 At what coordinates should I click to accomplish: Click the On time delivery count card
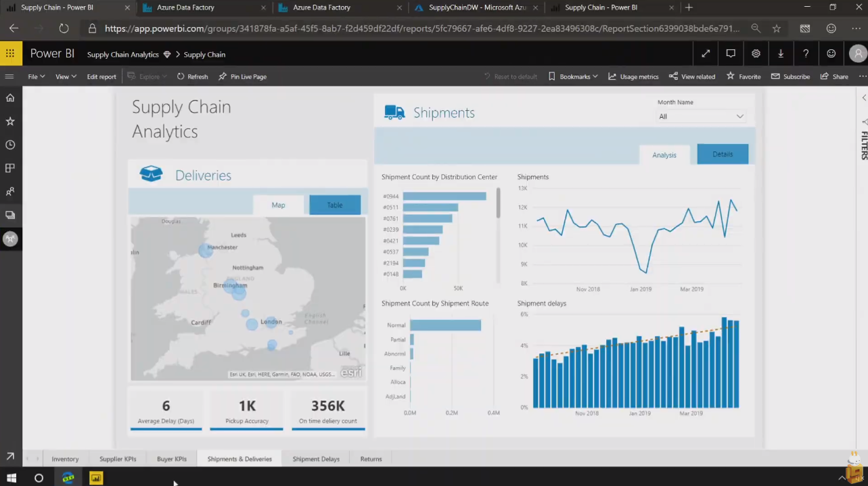(x=328, y=410)
